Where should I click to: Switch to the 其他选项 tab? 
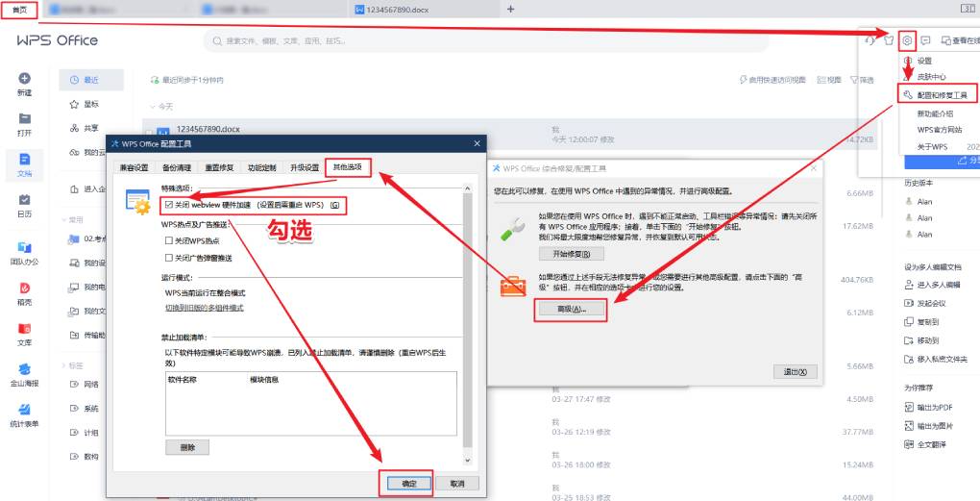[348, 167]
